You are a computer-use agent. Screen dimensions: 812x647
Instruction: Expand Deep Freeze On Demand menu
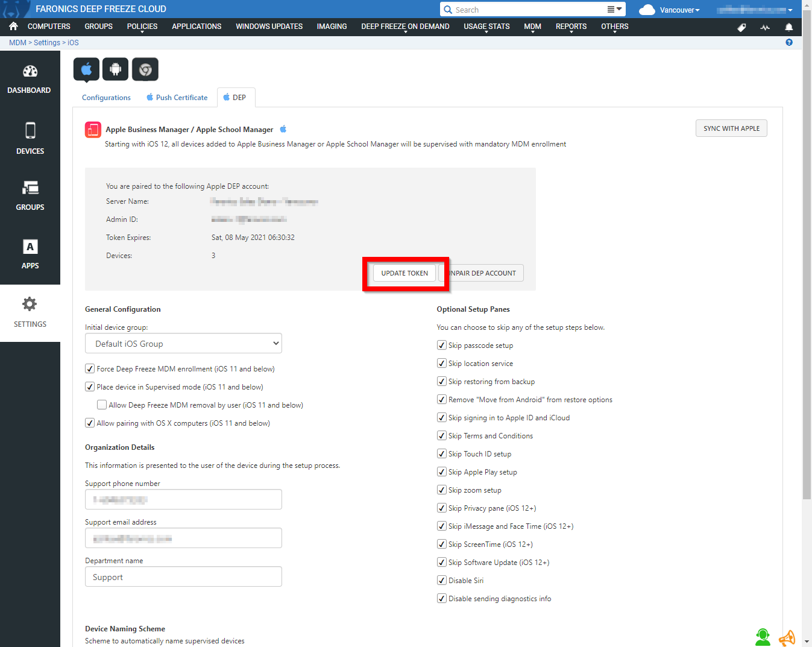(x=405, y=27)
